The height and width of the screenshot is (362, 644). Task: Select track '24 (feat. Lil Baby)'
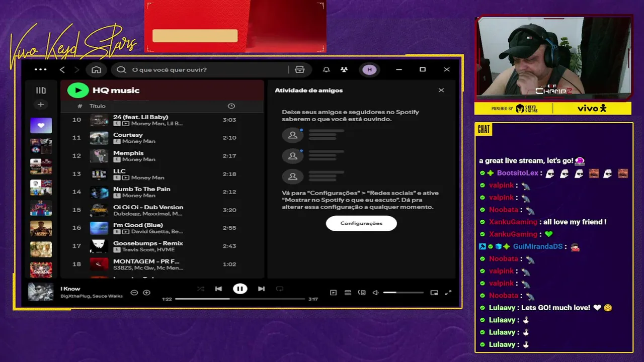[x=162, y=120]
